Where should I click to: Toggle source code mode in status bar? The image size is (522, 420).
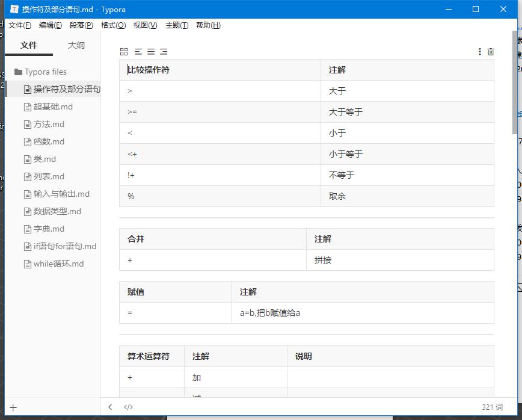click(x=128, y=407)
